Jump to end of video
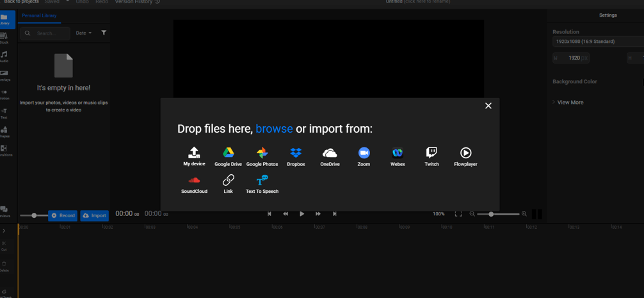 (335, 214)
